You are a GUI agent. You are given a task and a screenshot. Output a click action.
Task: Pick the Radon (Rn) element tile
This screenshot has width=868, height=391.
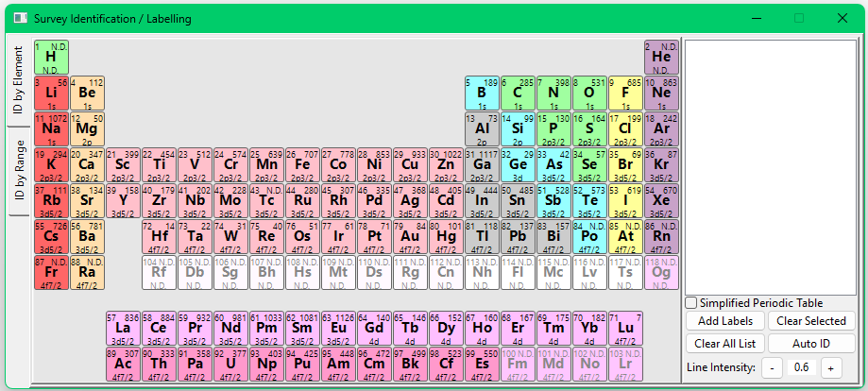[x=661, y=237]
